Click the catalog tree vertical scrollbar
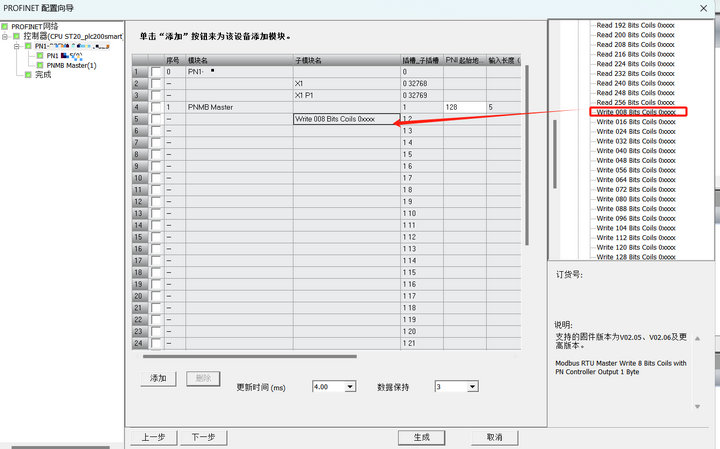The width and height of the screenshot is (720, 449). 555,154
